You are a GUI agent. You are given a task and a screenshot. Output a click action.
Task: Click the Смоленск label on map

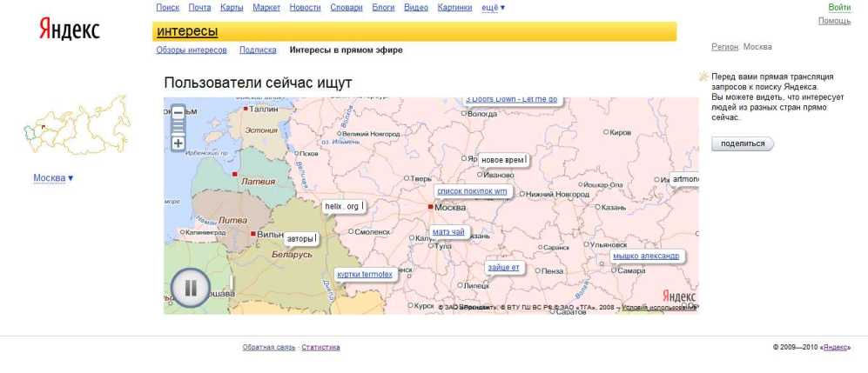(x=372, y=232)
